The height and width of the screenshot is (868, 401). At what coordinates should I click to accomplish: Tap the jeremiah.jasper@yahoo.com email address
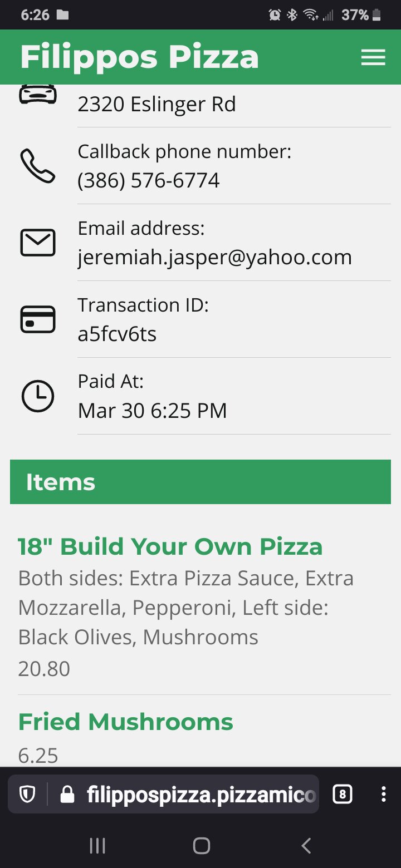[214, 257]
